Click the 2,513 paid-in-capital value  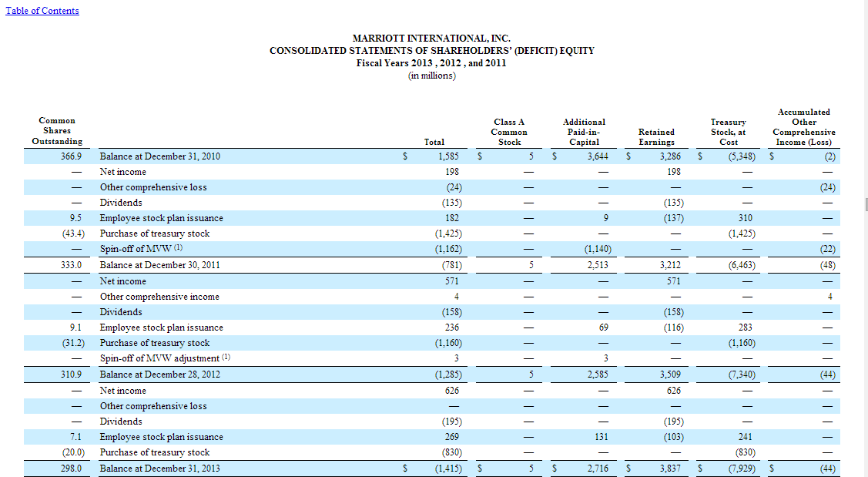[x=598, y=265]
